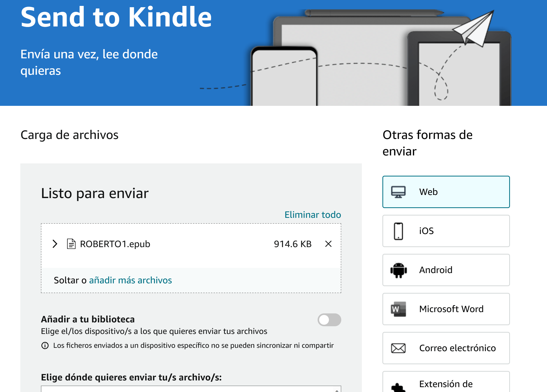
Task: Click the ROBERTO1.epub file name
Action: pos(115,244)
